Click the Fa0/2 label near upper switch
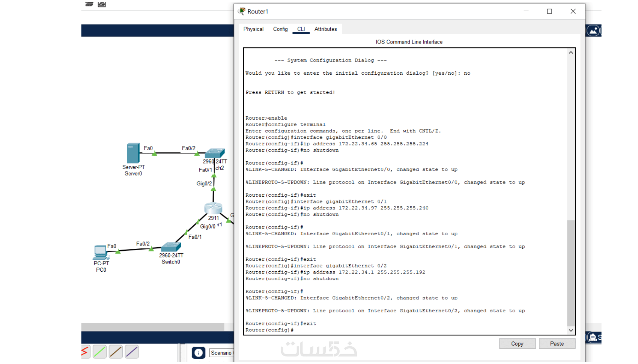 189,148
